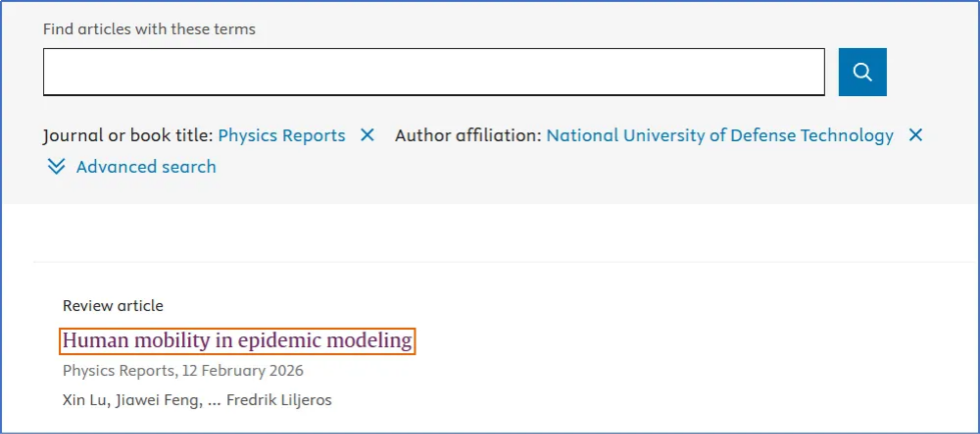Click the "Journal or book title:" label
Screen dimensions: 980x434
128,135
